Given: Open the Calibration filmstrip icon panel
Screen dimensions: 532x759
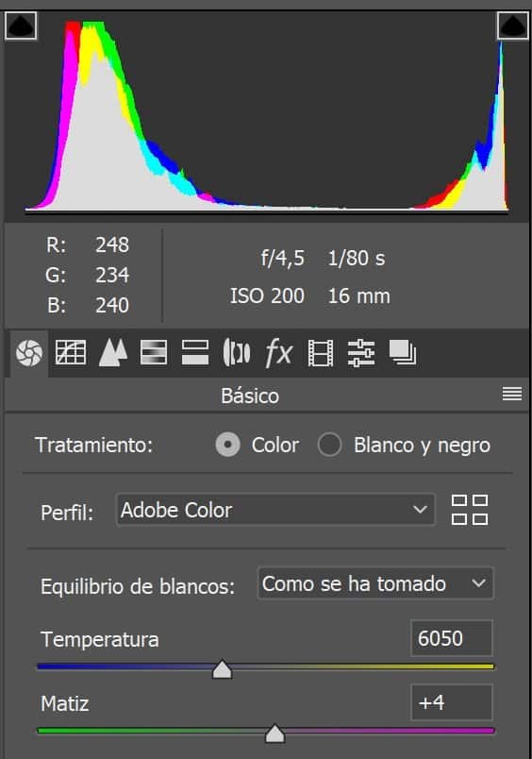Looking at the screenshot, I should [x=321, y=353].
